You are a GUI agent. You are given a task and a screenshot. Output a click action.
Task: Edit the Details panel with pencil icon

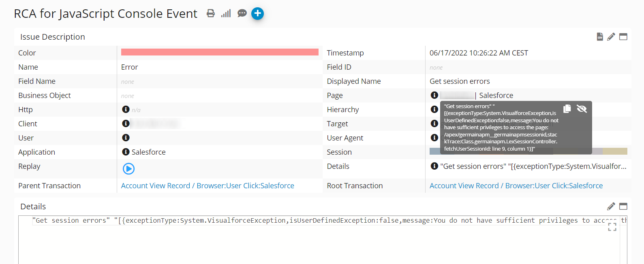tap(611, 207)
